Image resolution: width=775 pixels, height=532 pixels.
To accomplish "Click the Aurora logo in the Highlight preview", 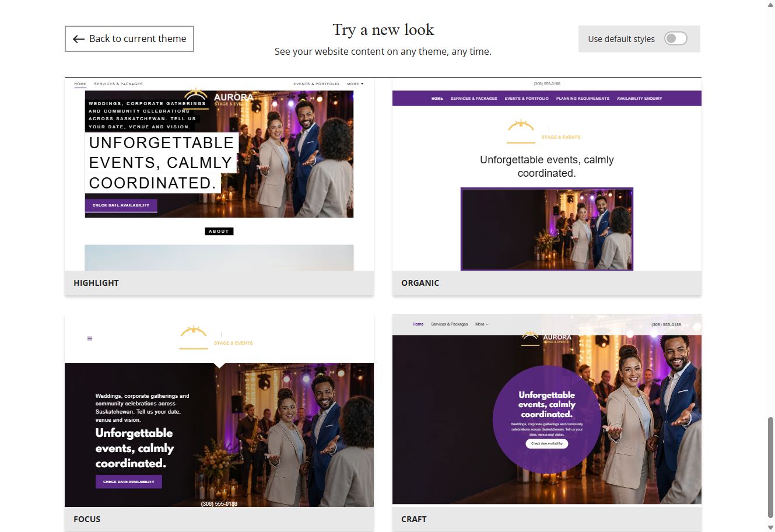I will point(219,97).
